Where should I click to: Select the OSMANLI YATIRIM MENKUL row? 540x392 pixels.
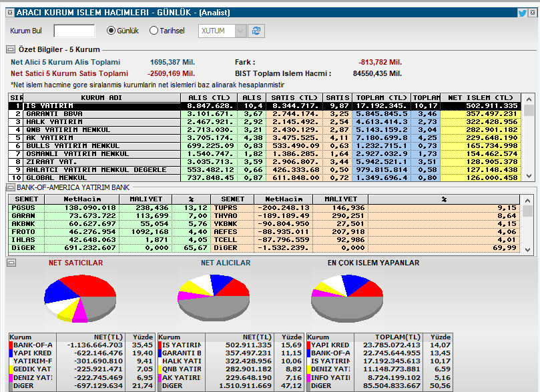[264, 154]
